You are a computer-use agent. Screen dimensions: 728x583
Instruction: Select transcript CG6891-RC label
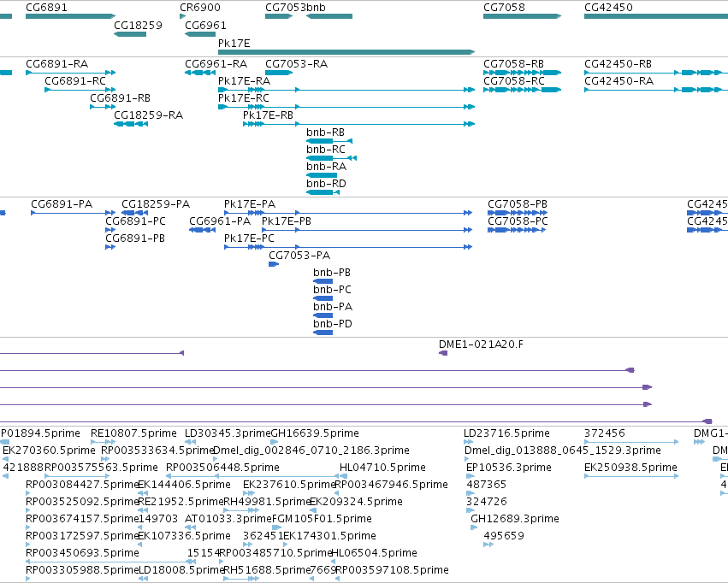click(x=75, y=81)
